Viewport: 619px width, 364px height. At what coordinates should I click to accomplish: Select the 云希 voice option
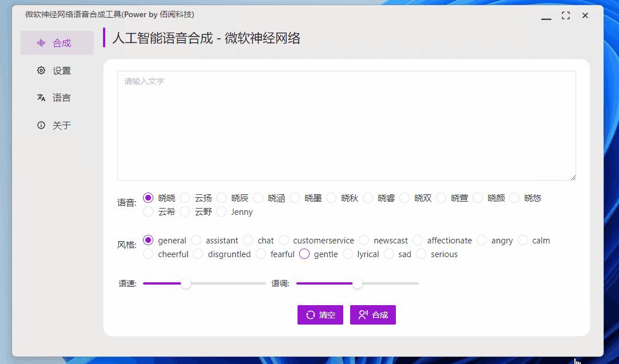click(x=148, y=212)
